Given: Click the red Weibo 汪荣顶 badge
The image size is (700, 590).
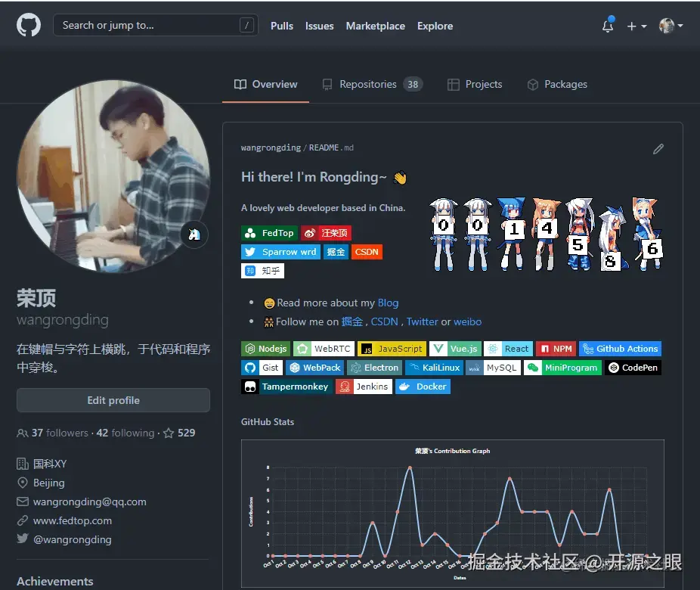Looking at the screenshot, I should tap(326, 233).
